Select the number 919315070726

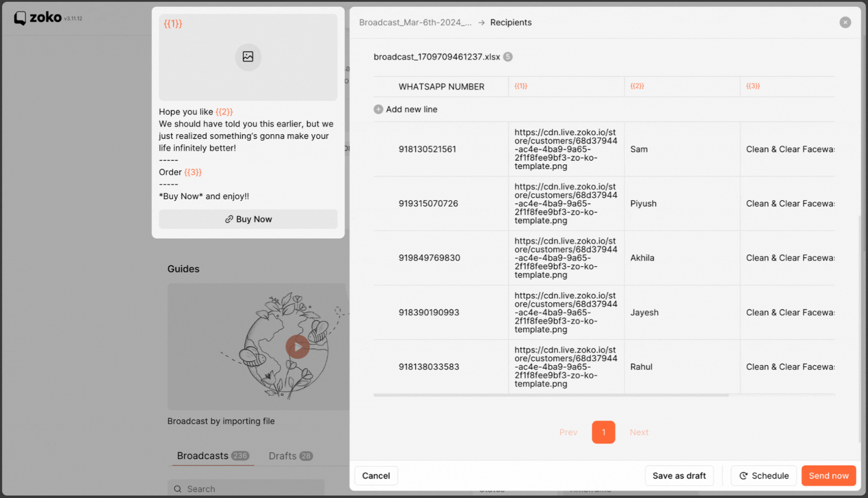428,203
